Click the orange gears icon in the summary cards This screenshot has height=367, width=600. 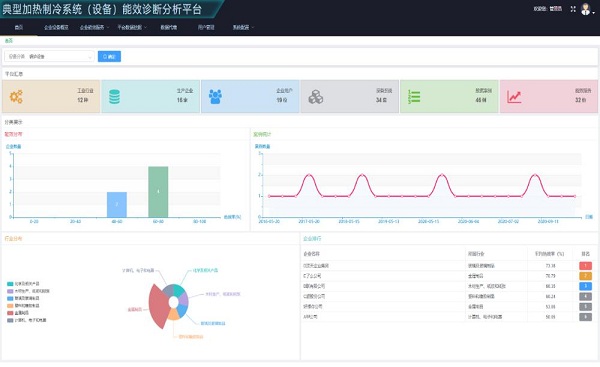coord(16,97)
